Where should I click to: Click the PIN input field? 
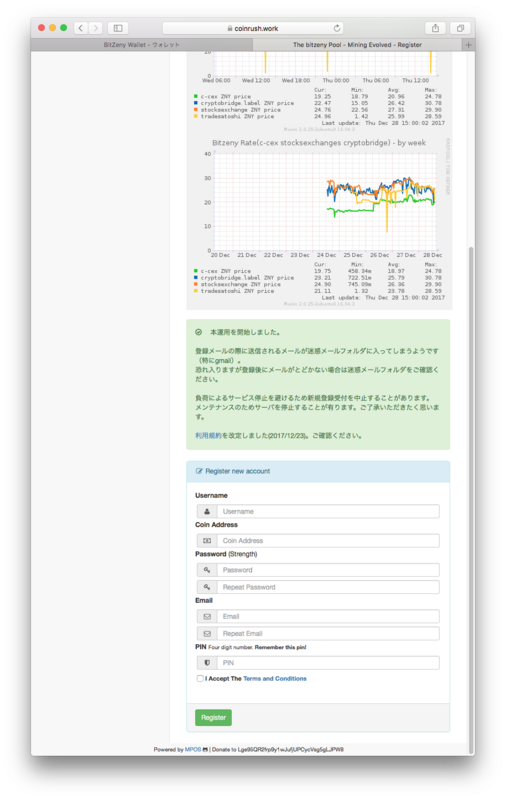point(328,663)
